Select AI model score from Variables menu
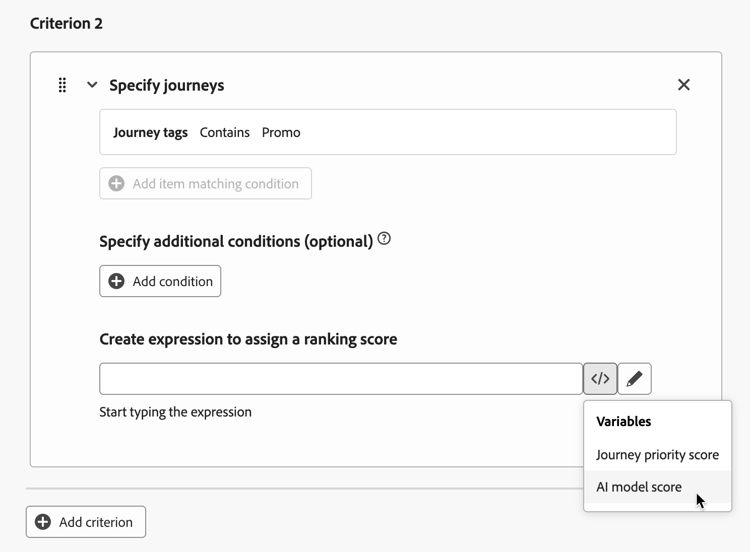750x552 pixels. (x=639, y=487)
